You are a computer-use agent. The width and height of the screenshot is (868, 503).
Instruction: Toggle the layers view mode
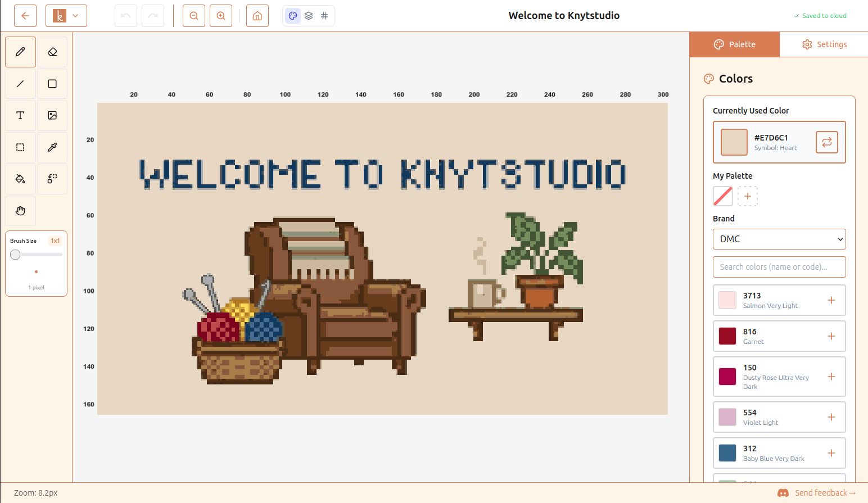pyautogui.click(x=309, y=16)
